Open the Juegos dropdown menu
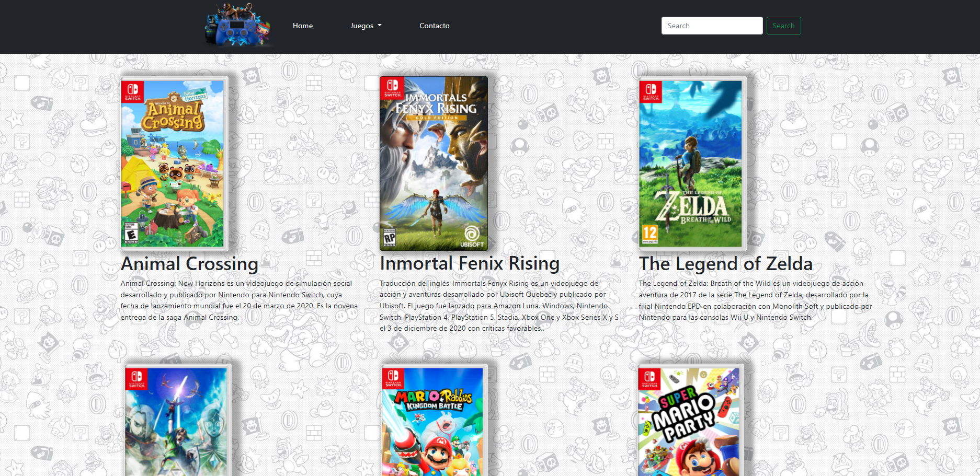This screenshot has width=980, height=476. (366, 26)
